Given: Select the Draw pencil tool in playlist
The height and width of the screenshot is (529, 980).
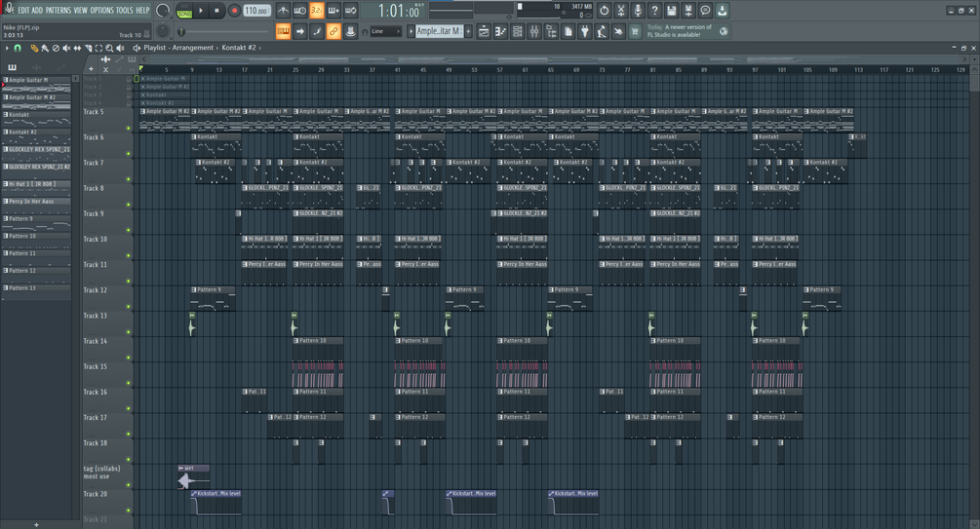Looking at the screenshot, I should pyautogui.click(x=34, y=48).
